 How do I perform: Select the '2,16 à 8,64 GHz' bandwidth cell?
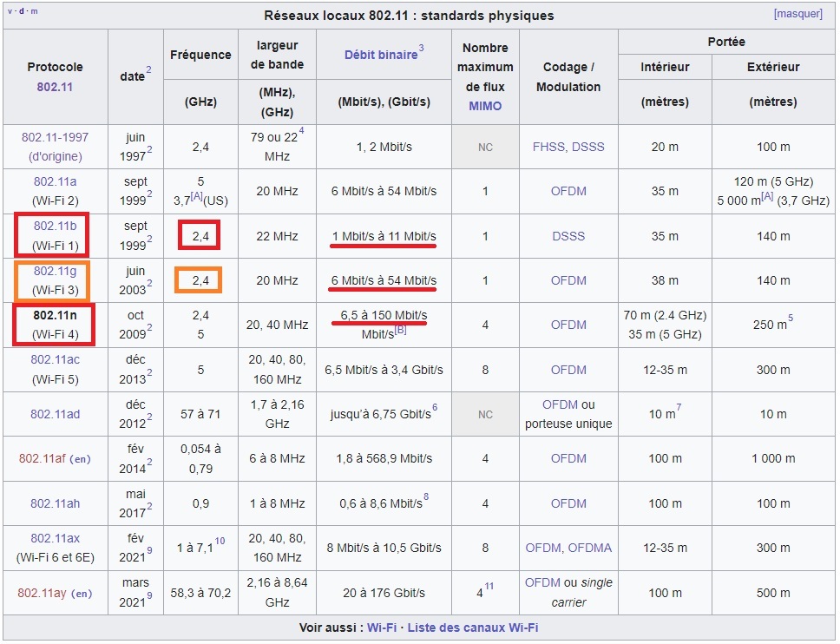click(277, 593)
